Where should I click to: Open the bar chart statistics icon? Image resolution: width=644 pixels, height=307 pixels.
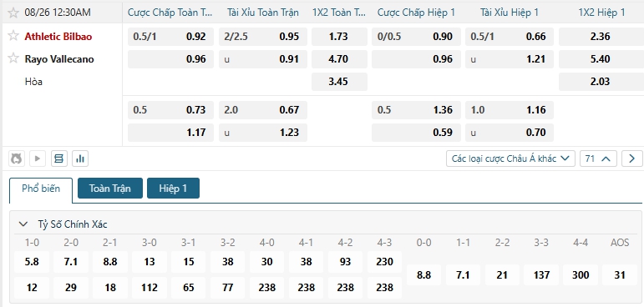pyautogui.click(x=80, y=159)
